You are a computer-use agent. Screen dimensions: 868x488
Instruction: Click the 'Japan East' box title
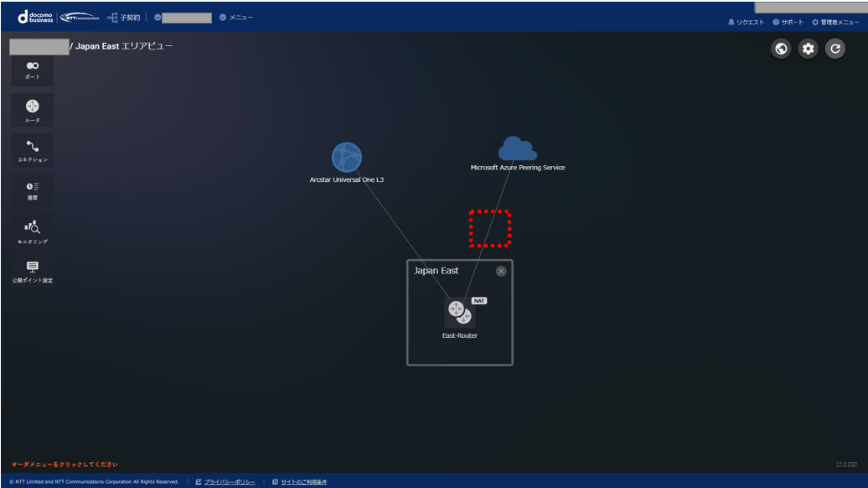(x=437, y=271)
